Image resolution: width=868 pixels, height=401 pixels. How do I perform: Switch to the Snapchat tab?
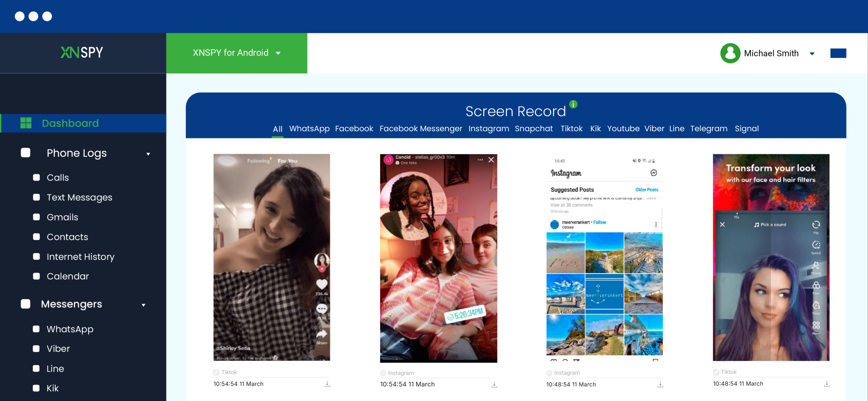click(533, 129)
